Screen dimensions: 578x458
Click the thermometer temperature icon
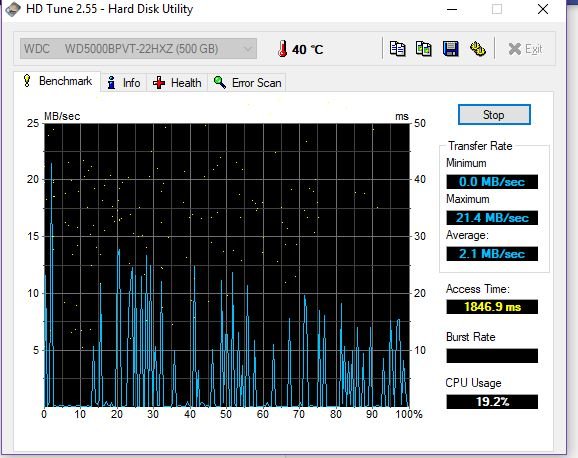click(x=282, y=49)
